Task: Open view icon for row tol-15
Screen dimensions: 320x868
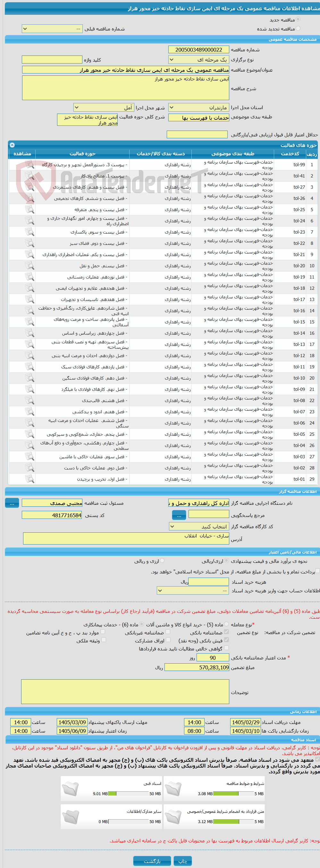Action: click(29, 322)
